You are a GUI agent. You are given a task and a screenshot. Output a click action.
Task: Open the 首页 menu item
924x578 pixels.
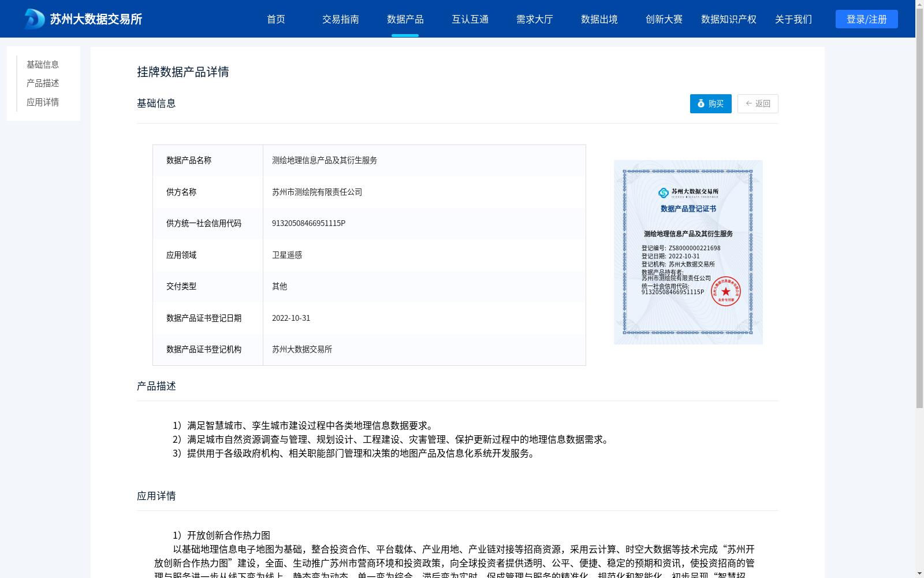(276, 19)
